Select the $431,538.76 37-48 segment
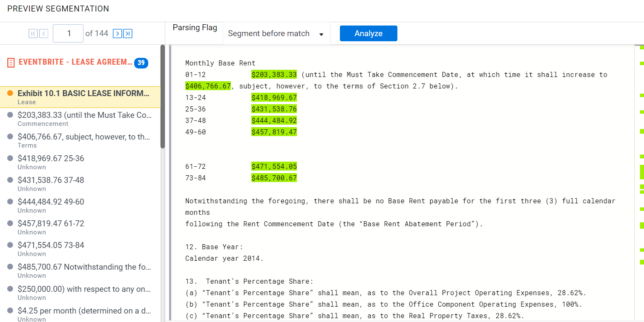Viewport: 644px width, 322px height. tap(80, 184)
